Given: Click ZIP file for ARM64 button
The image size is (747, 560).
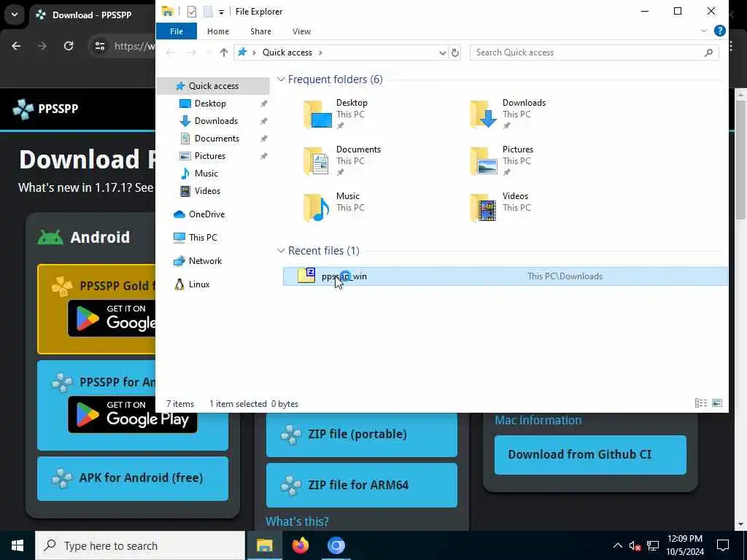Looking at the screenshot, I should click(362, 485).
